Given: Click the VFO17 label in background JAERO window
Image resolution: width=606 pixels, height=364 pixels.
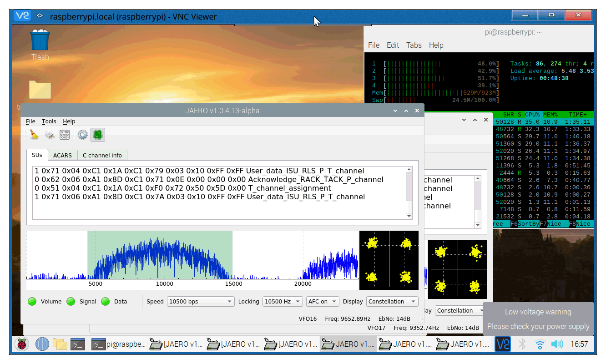Looking at the screenshot, I should click(376, 328).
